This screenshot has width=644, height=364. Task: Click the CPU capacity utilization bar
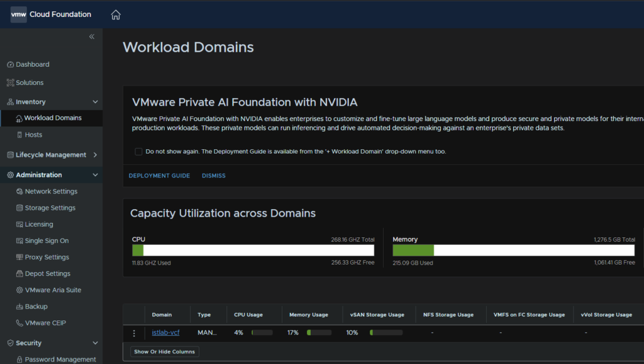[x=253, y=250]
